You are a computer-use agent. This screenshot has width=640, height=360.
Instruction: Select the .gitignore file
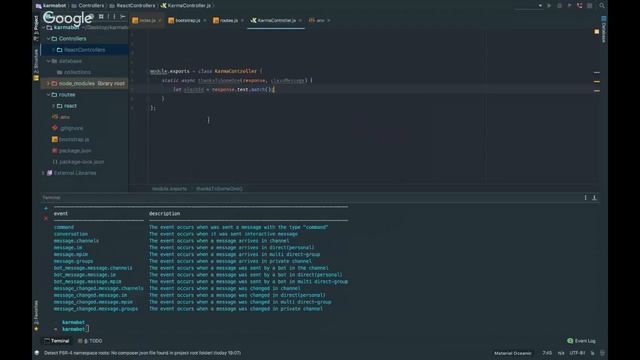[x=68, y=128]
